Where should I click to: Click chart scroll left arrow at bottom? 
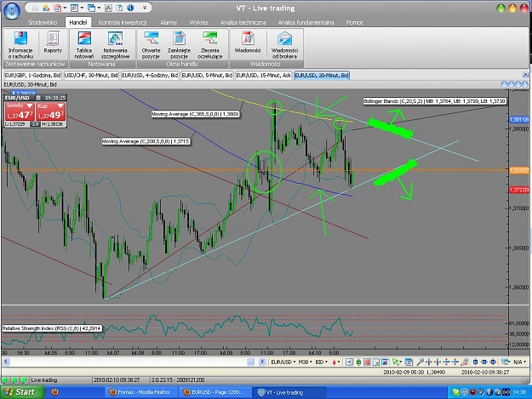[6, 362]
